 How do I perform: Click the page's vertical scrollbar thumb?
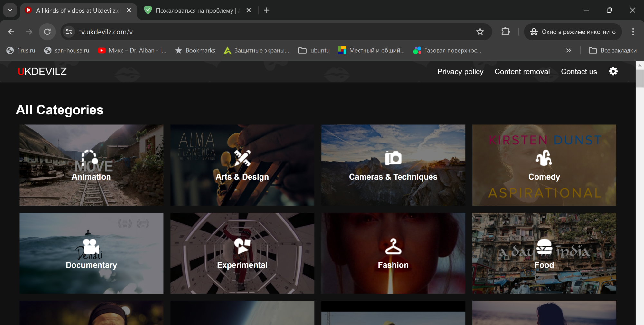(639, 78)
